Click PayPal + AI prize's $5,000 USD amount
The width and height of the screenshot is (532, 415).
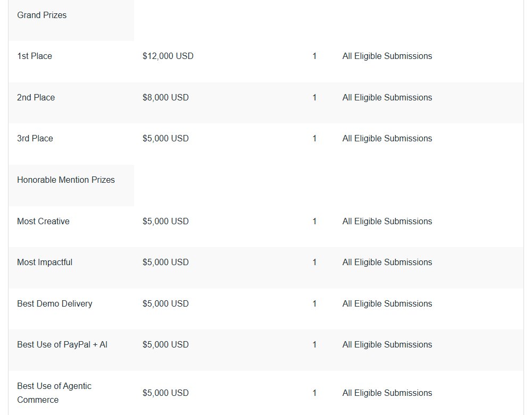(x=165, y=344)
